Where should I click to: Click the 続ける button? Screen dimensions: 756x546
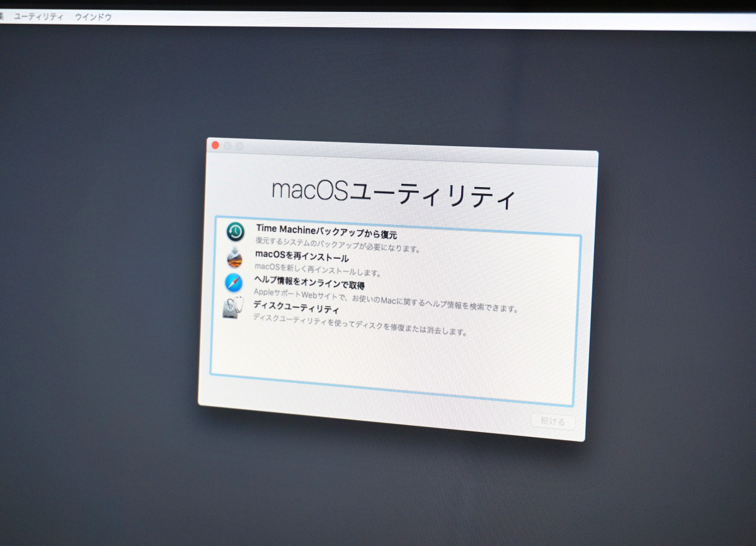click(553, 421)
